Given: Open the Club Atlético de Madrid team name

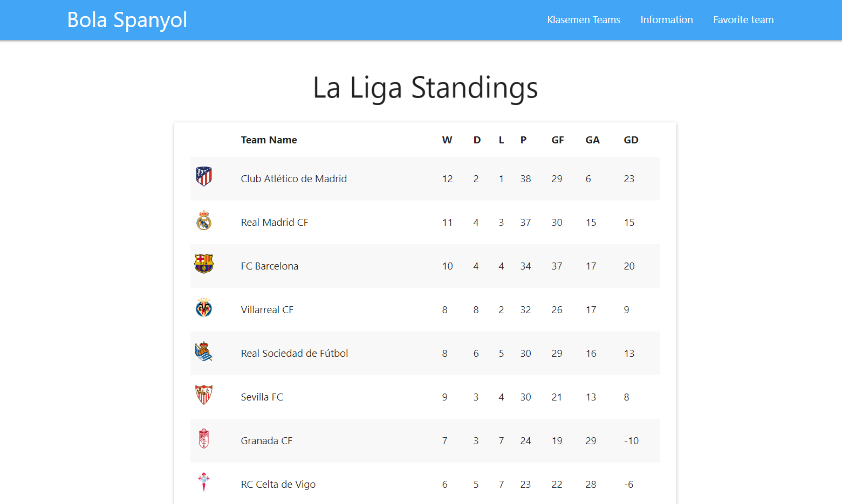Looking at the screenshot, I should 294,179.
